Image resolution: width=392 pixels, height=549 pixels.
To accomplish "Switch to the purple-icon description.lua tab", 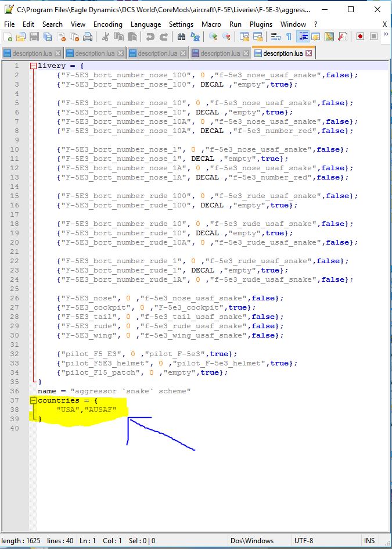I will 220,53.
